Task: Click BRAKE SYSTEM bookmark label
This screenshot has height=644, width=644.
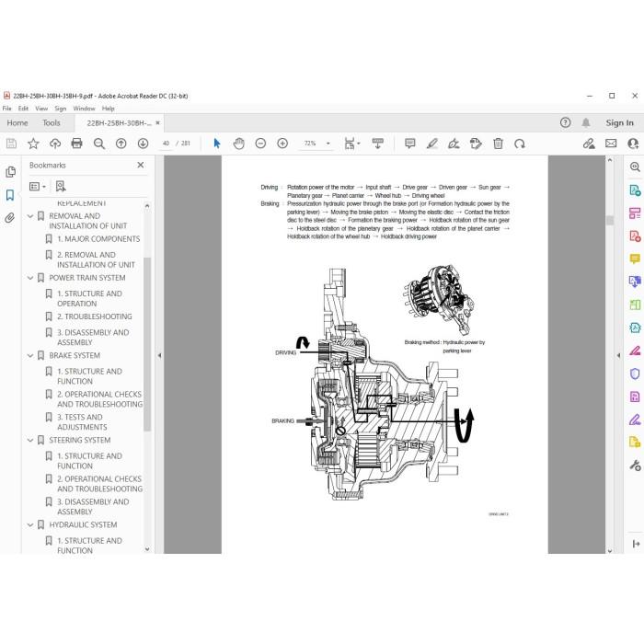Action: [x=75, y=355]
